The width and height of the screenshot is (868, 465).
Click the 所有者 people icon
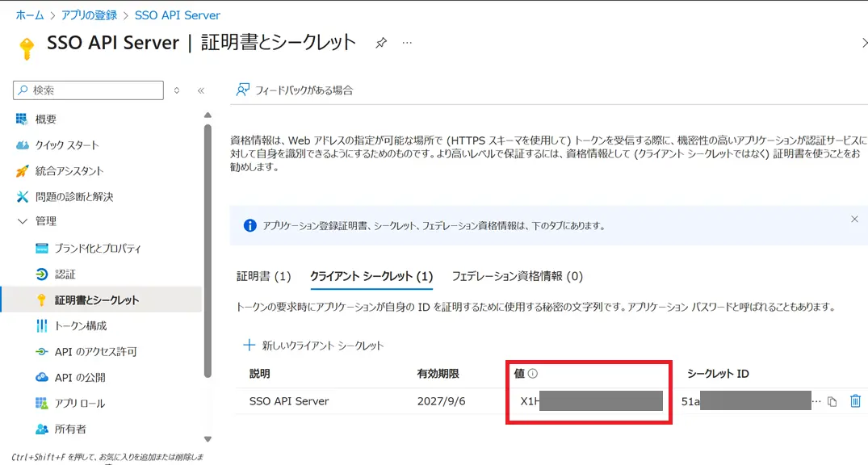click(x=41, y=429)
